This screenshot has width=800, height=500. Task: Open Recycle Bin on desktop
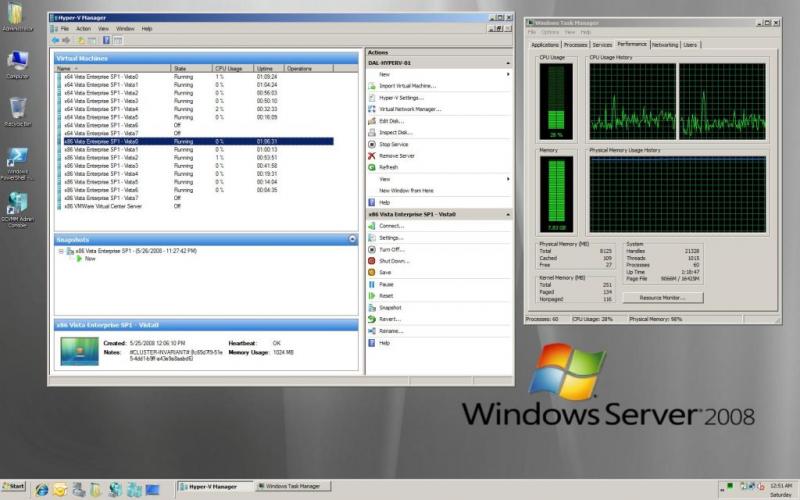[x=17, y=112]
